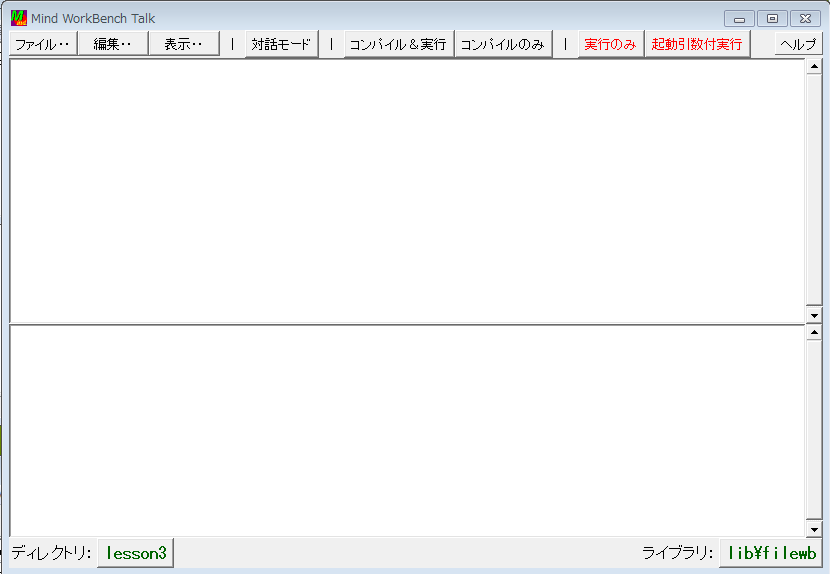Close the Mind WorkBench Talk window
Viewport: 830px width, 574px height.
point(805,19)
